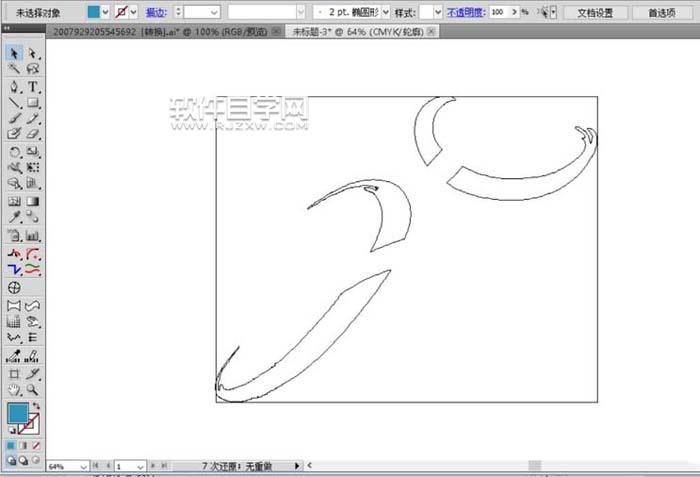Set paint mode to Gradient
Viewport: 700px width, 477px height.
(x=23, y=446)
